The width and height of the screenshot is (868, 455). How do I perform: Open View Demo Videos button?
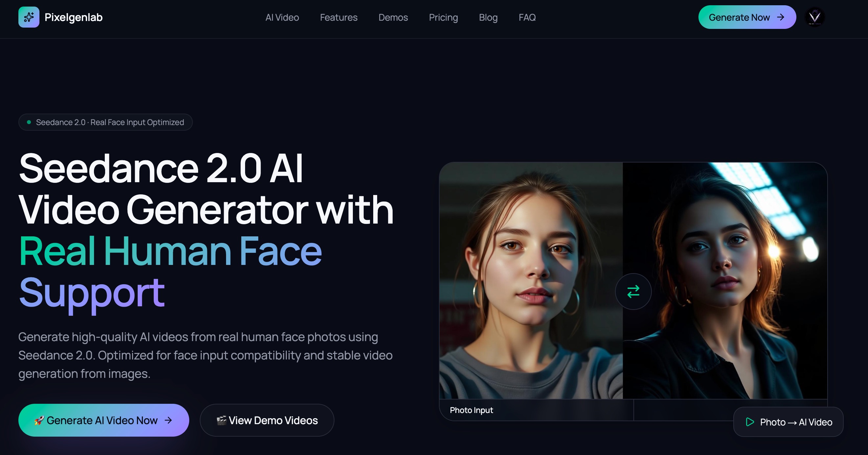pos(267,420)
